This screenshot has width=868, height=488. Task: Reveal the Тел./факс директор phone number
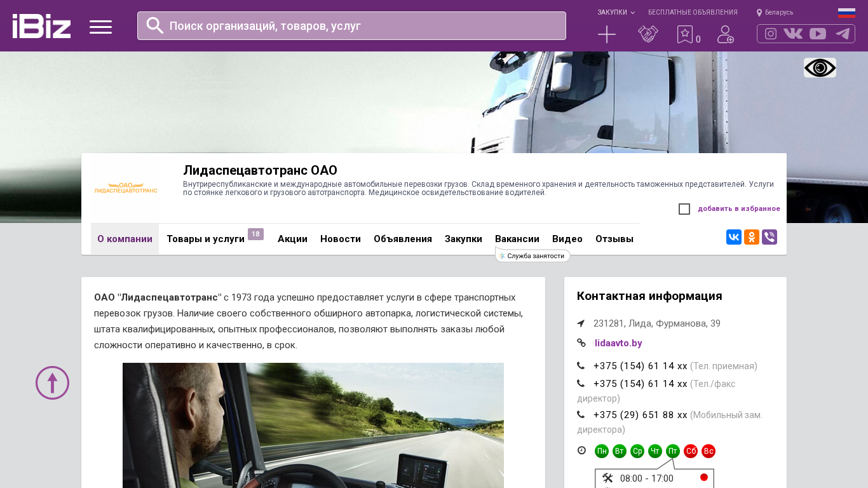coord(641,384)
